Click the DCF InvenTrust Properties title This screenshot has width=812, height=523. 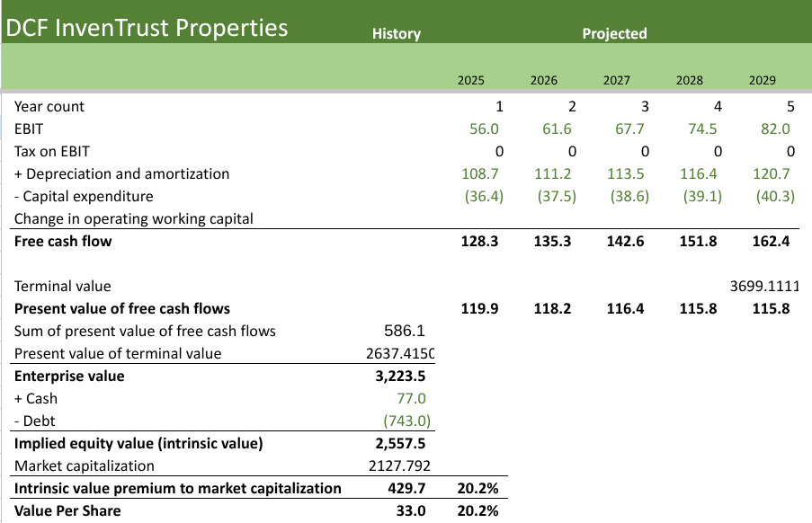[x=147, y=27]
